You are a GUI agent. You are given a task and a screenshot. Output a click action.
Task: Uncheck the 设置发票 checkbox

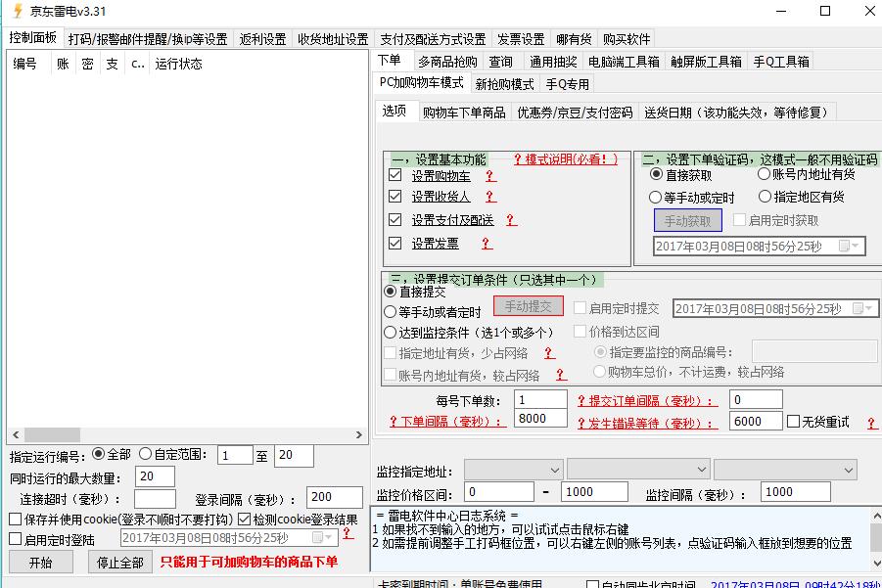(x=394, y=243)
